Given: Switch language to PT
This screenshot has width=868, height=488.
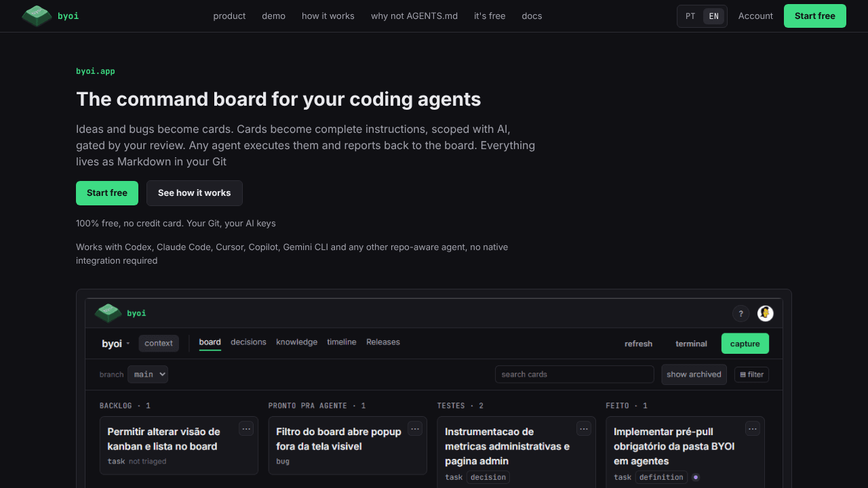Looking at the screenshot, I should [690, 16].
